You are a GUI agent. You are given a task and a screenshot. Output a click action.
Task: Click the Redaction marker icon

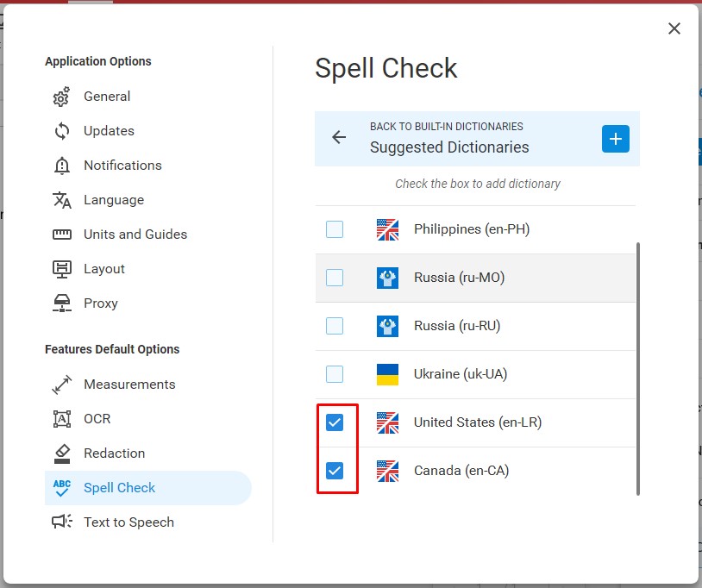[62, 454]
